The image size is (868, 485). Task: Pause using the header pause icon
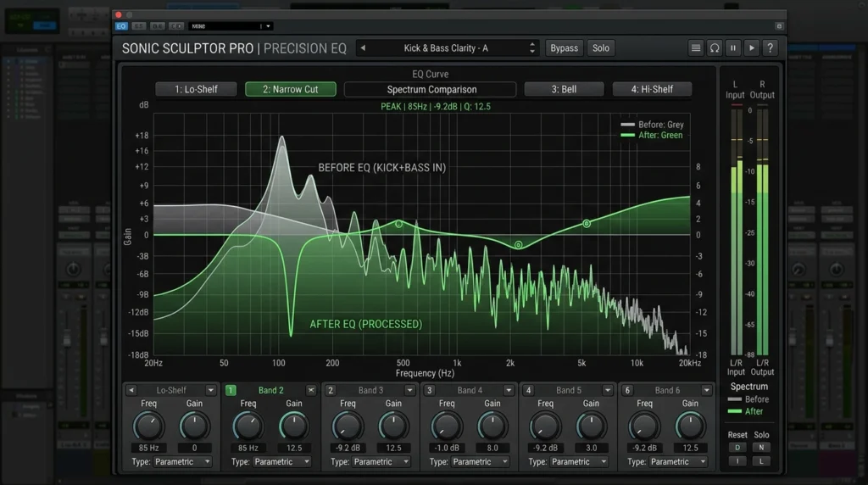733,48
